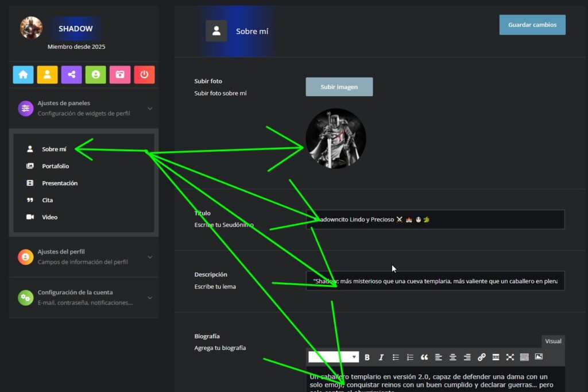Click Guardar cambios button

532,25
